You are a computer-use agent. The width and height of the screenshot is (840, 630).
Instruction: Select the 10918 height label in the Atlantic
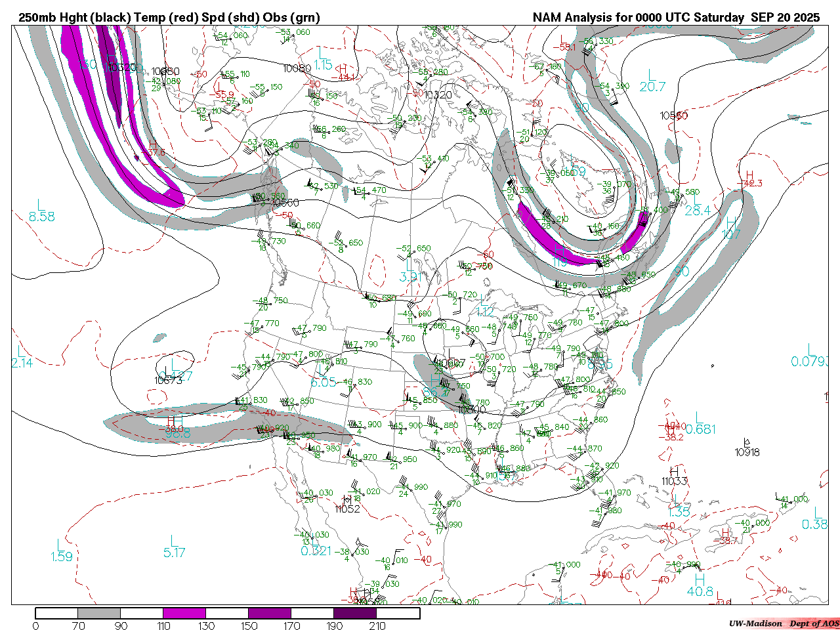pyautogui.click(x=747, y=452)
